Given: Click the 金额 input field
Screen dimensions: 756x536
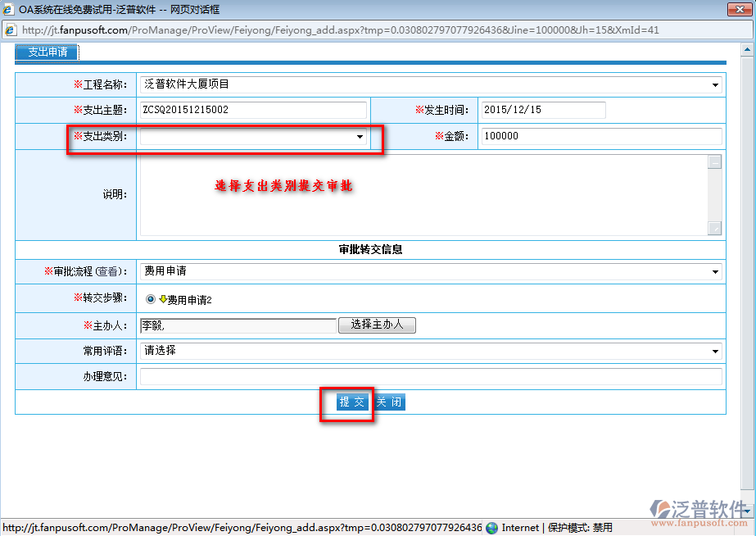Looking at the screenshot, I should [x=601, y=136].
